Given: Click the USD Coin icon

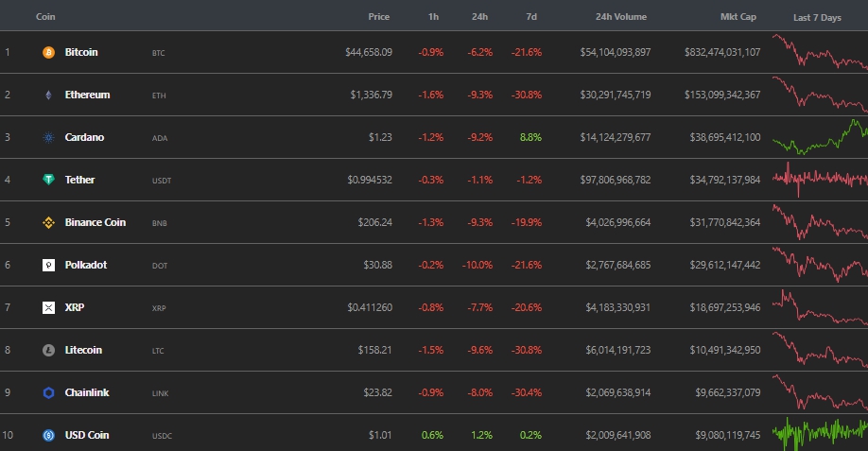Looking at the screenshot, I should click(x=49, y=436).
